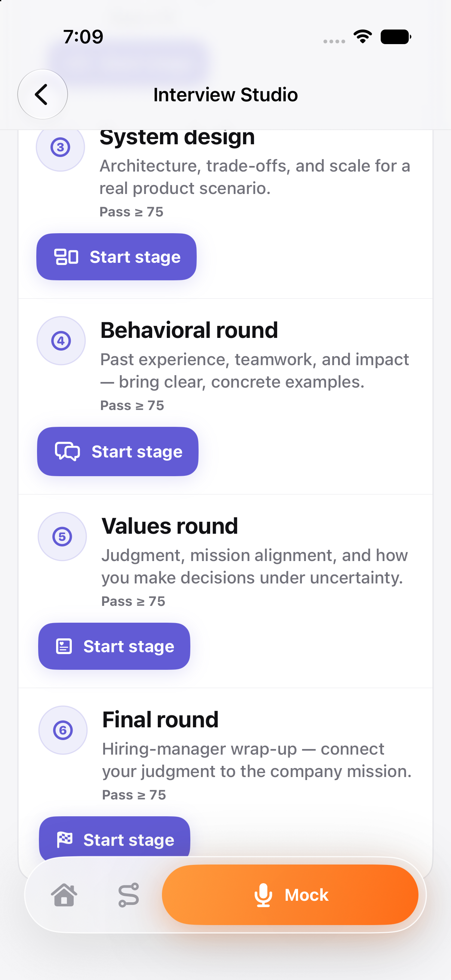Image resolution: width=451 pixels, height=980 pixels.
Task: Start the Values round stage
Action: (114, 646)
